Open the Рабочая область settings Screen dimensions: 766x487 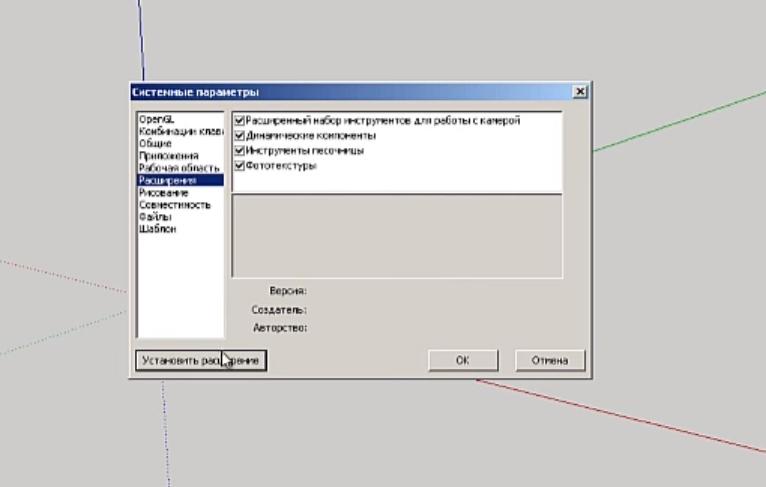coord(178,168)
